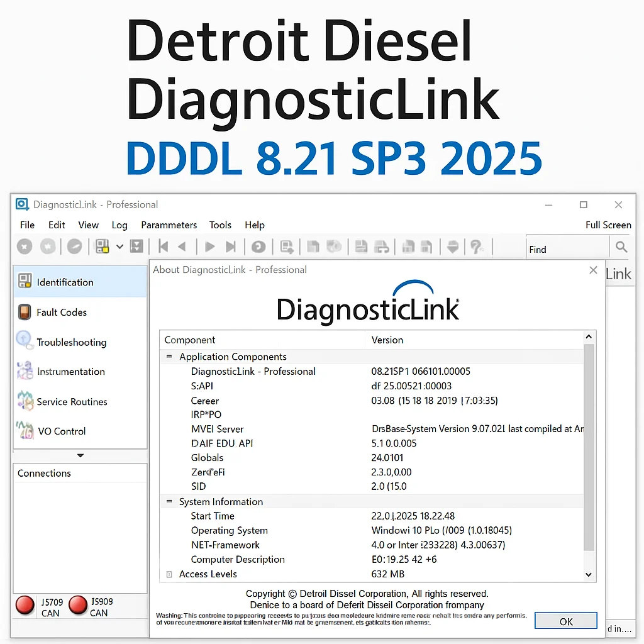Viewport: 644px width, 644px height.
Task: Click the Full Screen button
Action: 608,225
